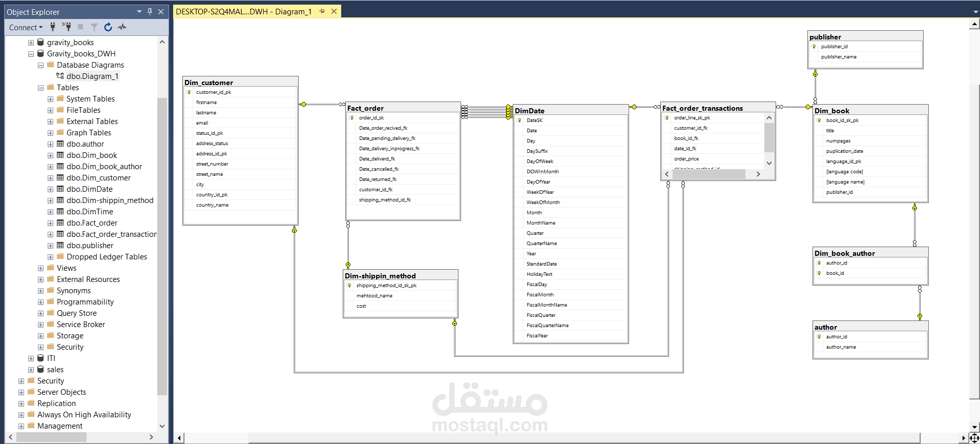Refresh the Object Explorer tree

tap(108, 27)
